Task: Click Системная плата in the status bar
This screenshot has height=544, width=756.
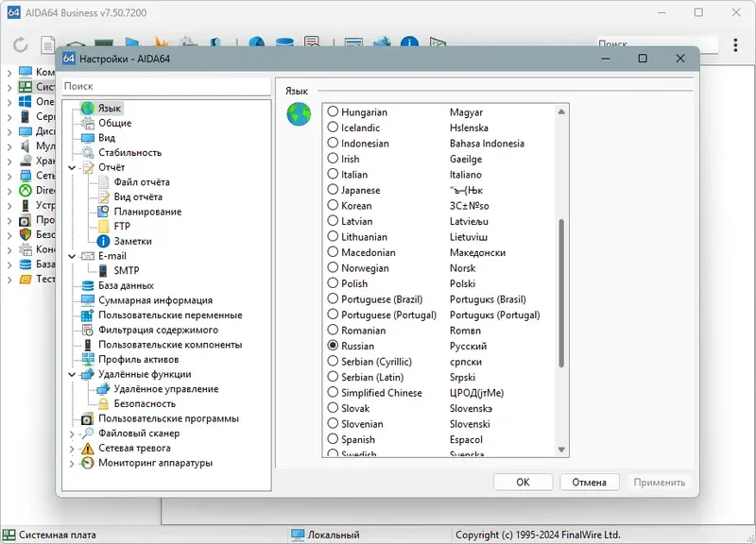Action: (x=58, y=535)
